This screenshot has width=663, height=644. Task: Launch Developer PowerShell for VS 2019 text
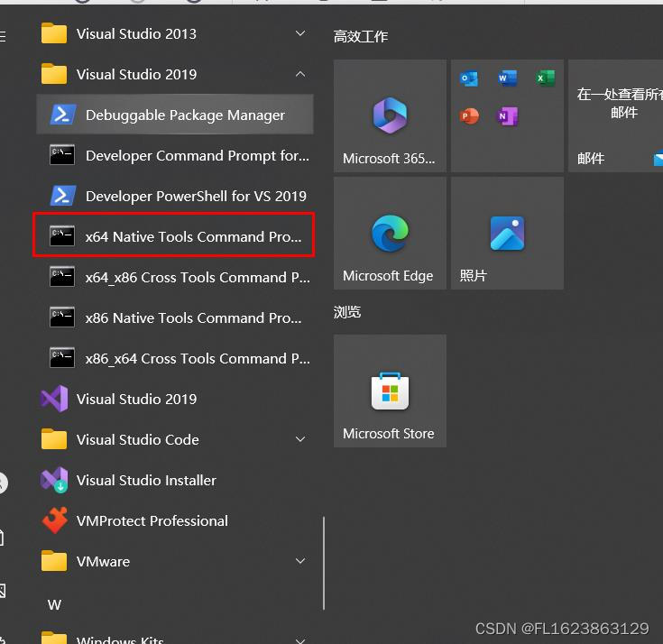pos(196,197)
